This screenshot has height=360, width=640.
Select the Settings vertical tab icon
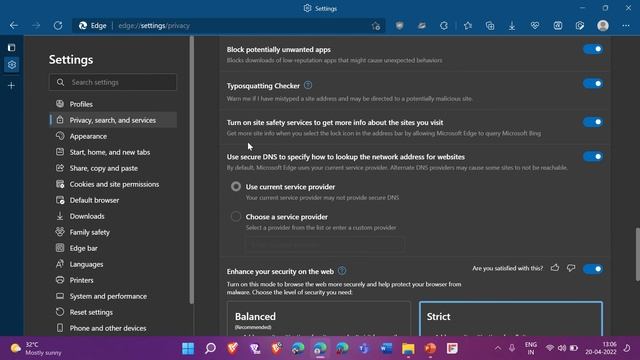click(x=11, y=64)
